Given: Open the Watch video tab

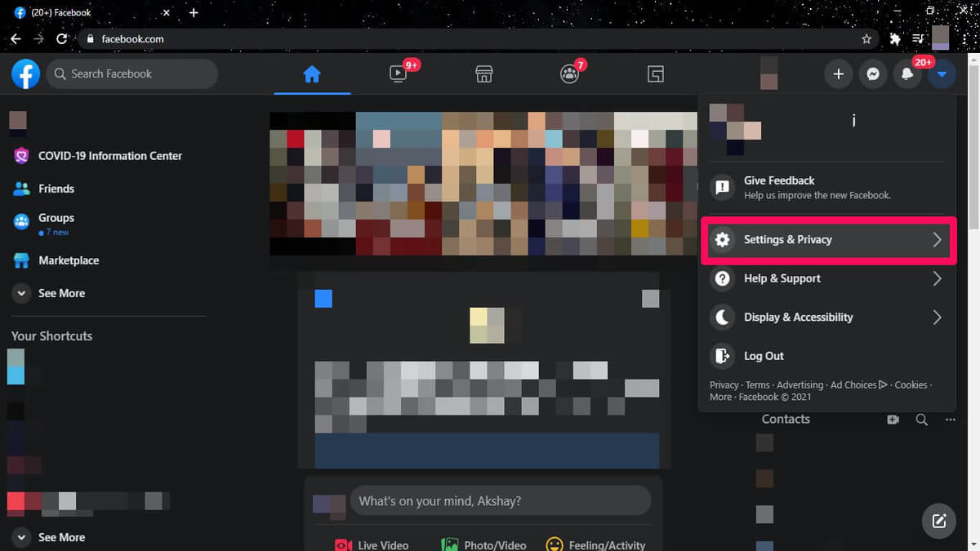Looking at the screenshot, I should tap(399, 74).
